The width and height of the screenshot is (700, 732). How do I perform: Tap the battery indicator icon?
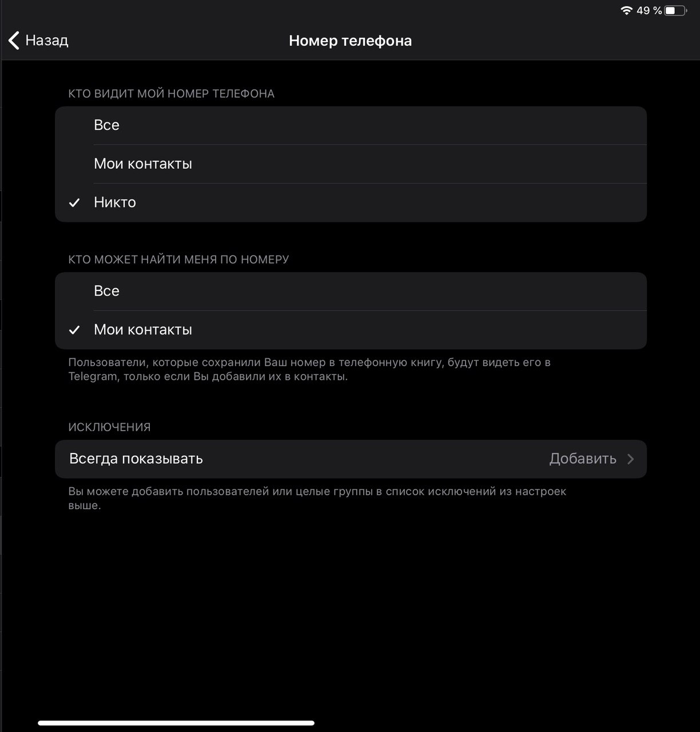pyautogui.click(x=675, y=10)
